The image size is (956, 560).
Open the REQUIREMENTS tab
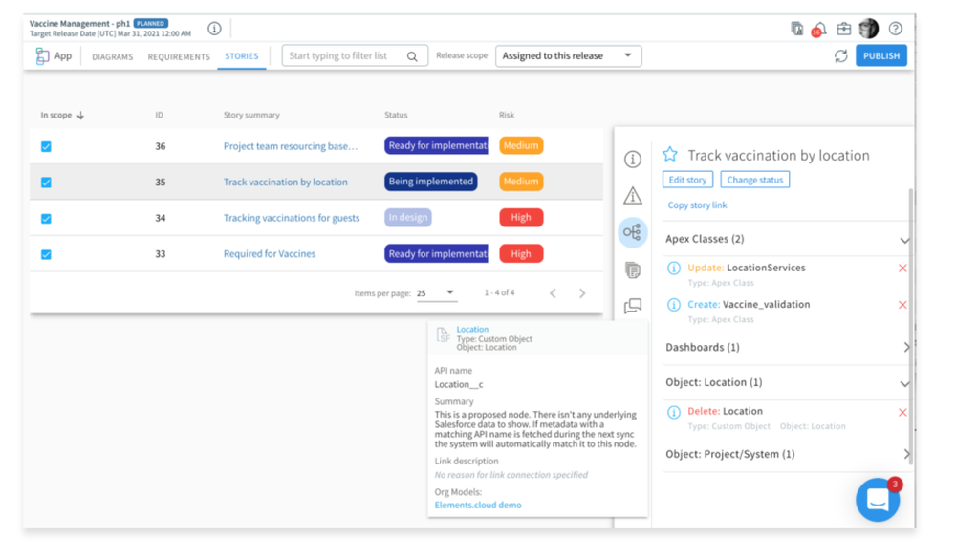179,56
